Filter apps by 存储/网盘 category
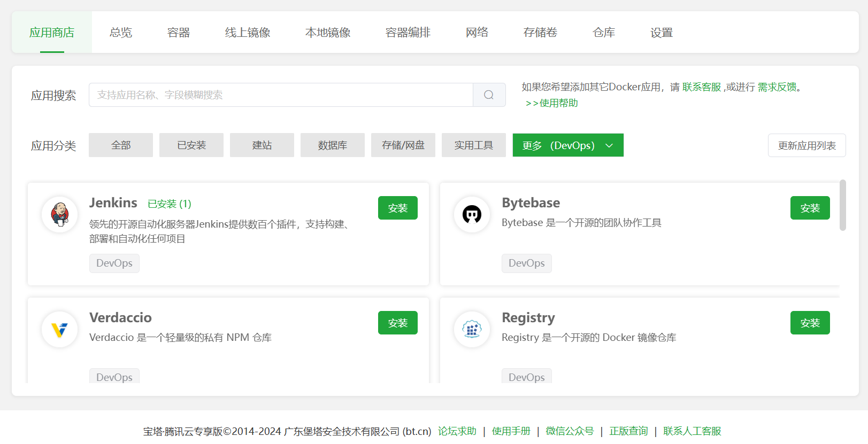 click(x=403, y=145)
